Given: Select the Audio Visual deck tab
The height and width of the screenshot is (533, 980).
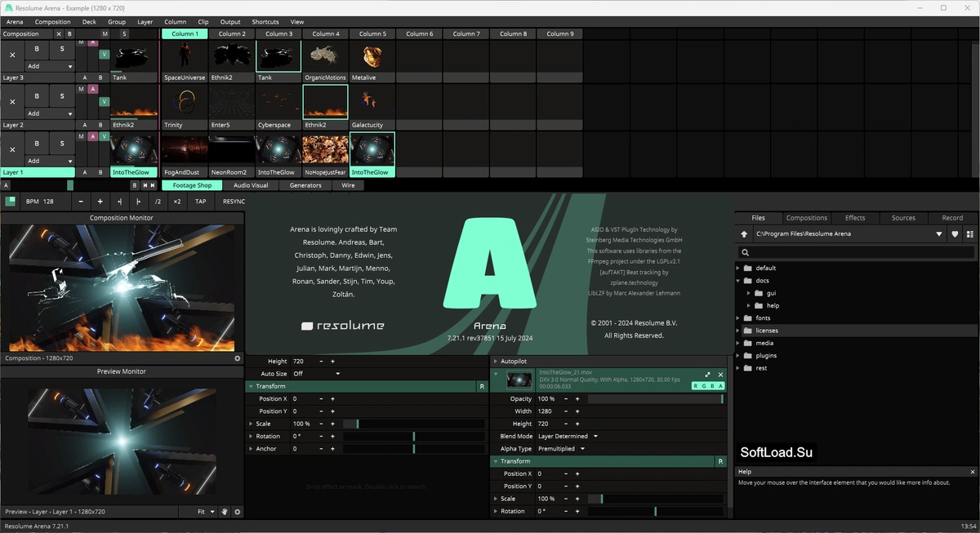Looking at the screenshot, I should pyautogui.click(x=251, y=185).
